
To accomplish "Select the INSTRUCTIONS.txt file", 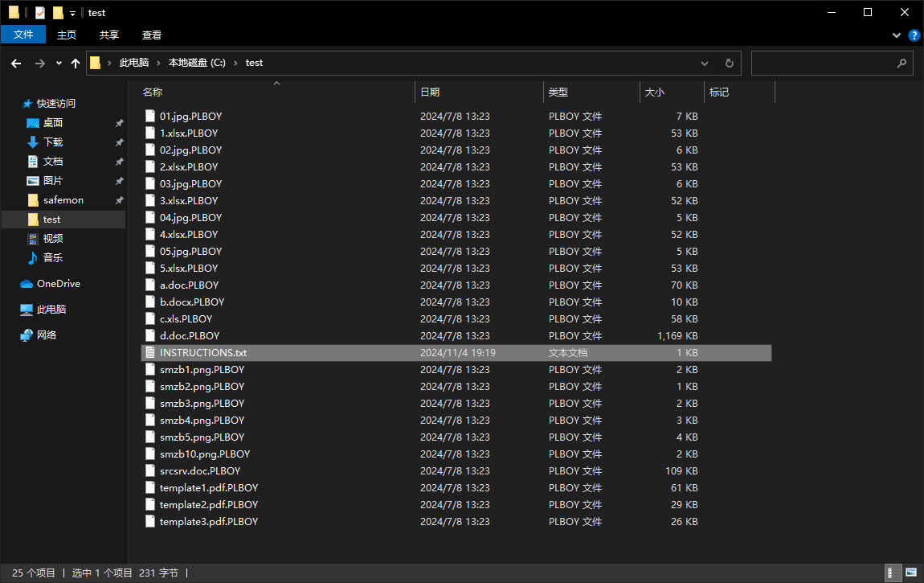I will (x=202, y=353).
